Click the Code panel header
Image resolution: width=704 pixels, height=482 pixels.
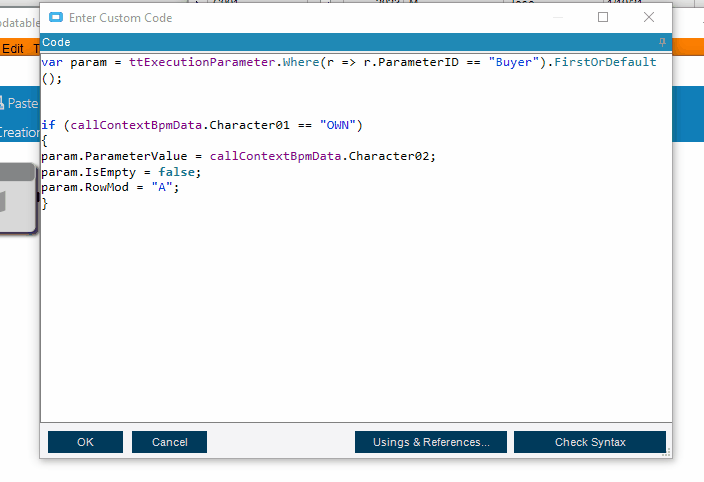[x=356, y=42]
